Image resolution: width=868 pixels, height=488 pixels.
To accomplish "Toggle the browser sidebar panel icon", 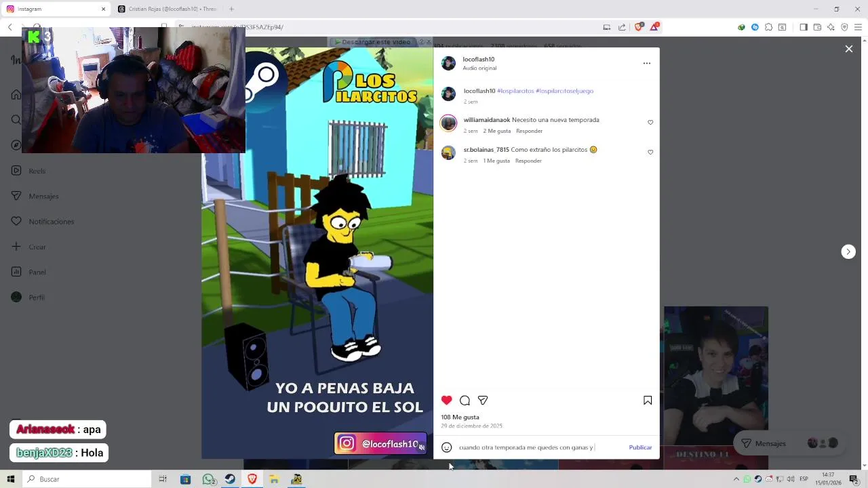I will pos(804,27).
